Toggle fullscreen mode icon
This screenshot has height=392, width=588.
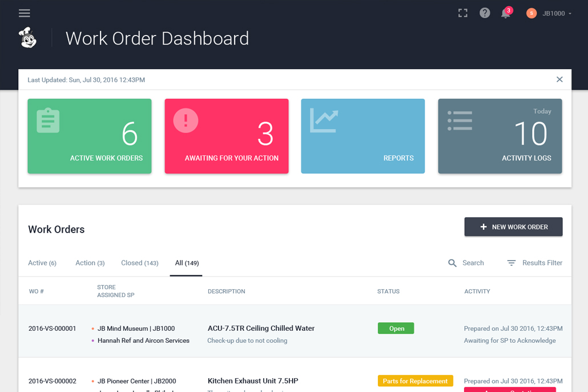463,13
